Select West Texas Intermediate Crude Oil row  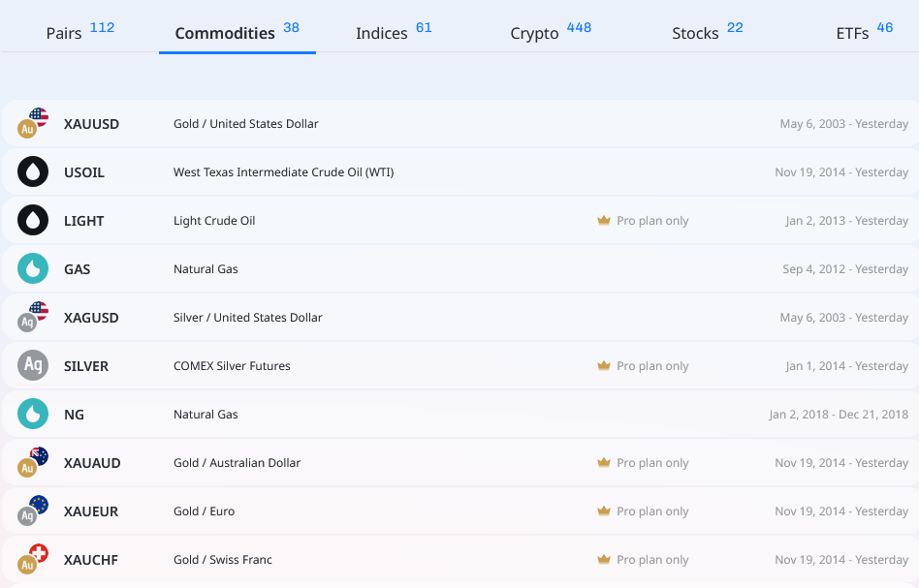pos(283,172)
